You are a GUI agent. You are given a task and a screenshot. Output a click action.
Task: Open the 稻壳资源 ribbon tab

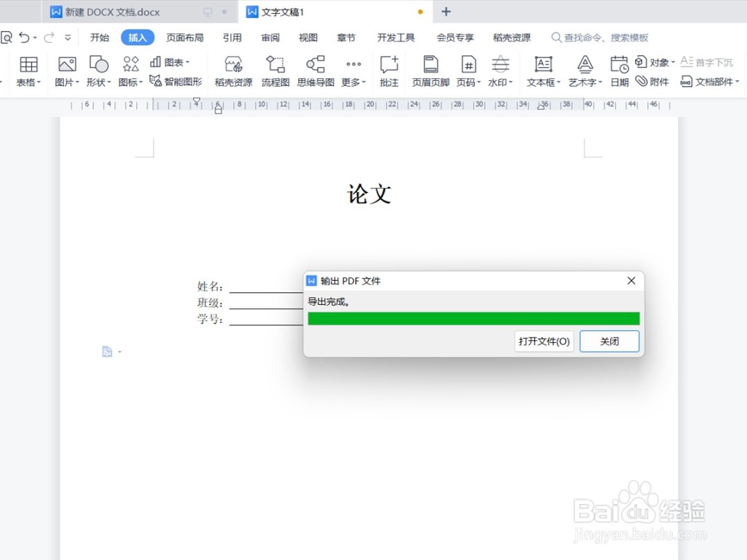512,37
